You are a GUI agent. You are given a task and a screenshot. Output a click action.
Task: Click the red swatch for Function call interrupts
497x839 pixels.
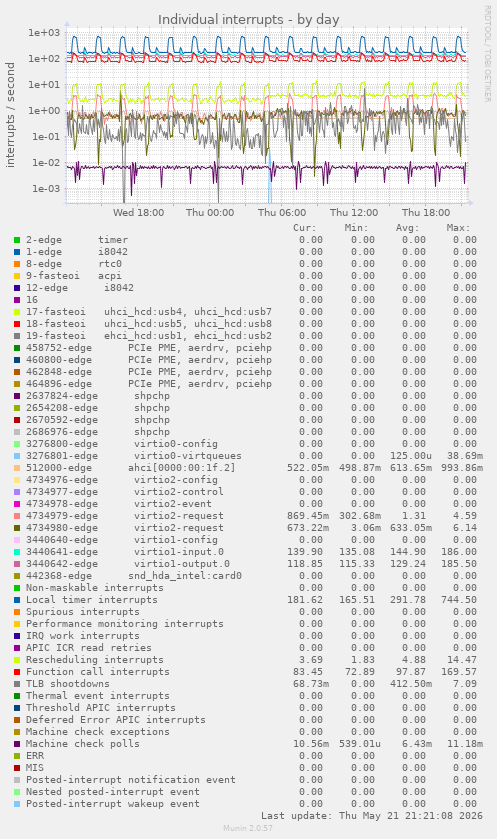point(17,672)
